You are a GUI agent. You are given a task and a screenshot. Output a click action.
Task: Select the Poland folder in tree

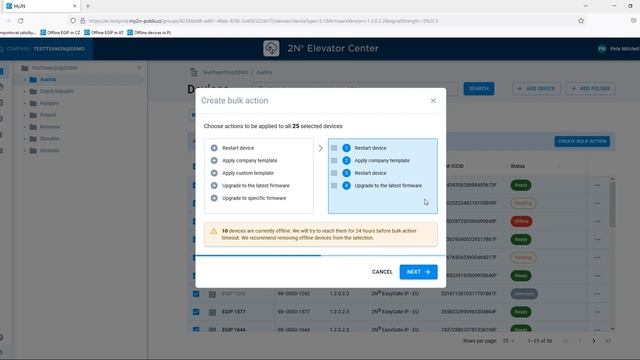[48, 115]
